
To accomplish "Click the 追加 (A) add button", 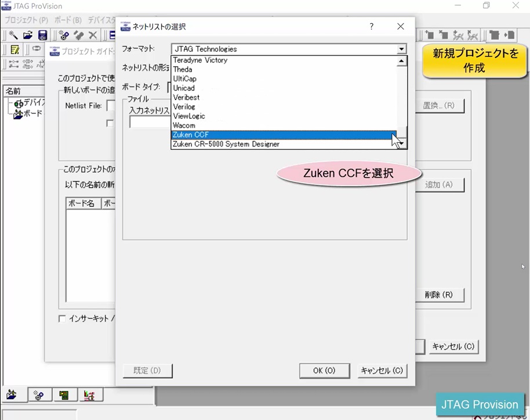I will [440, 185].
